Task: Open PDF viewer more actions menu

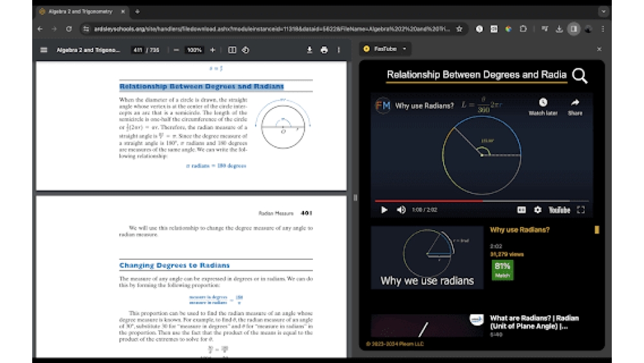Action: [339, 50]
